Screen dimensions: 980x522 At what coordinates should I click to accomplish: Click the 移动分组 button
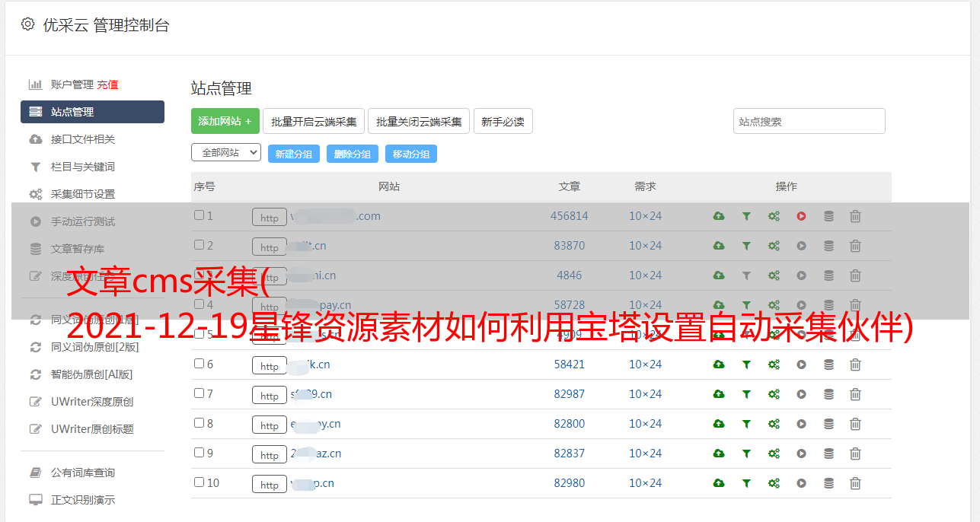tap(411, 154)
